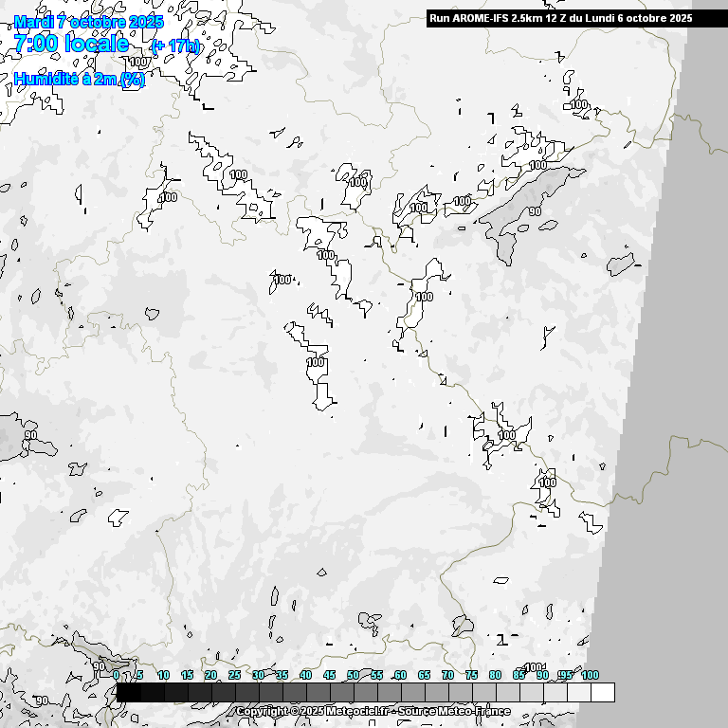Pick the 25% swatch in the grayscale legend
This screenshot has height=728, width=728.
point(246,693)
